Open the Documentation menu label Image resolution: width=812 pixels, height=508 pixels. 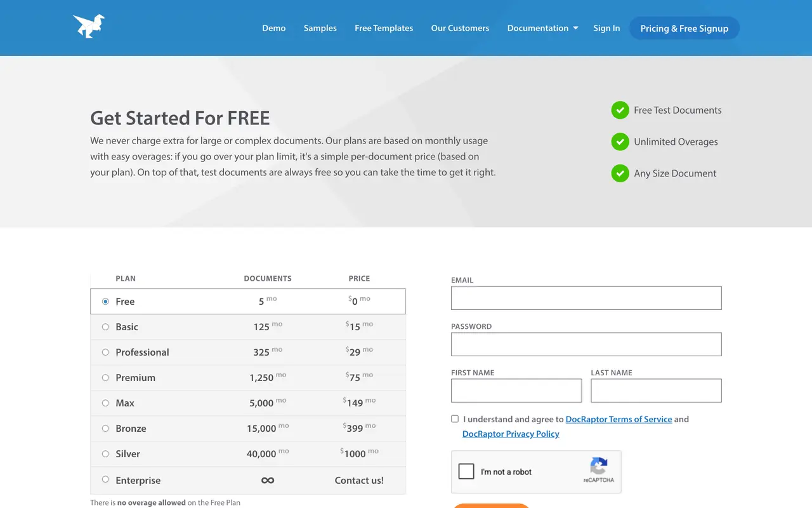(x=538, y=28)
